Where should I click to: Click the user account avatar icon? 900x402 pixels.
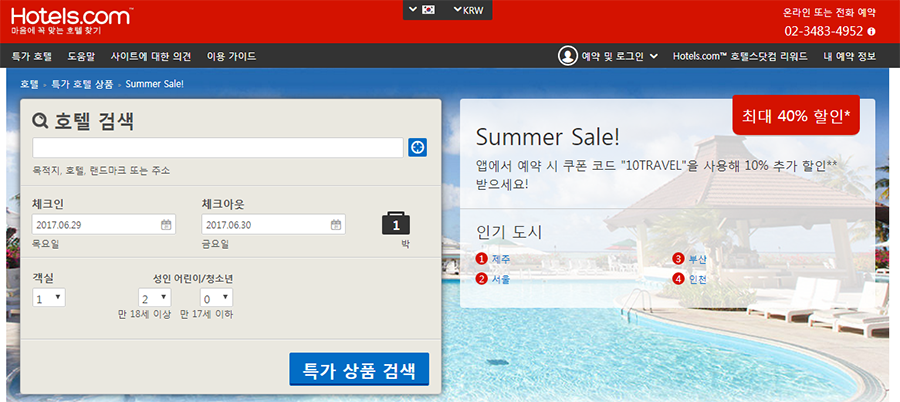pos(568,56)
